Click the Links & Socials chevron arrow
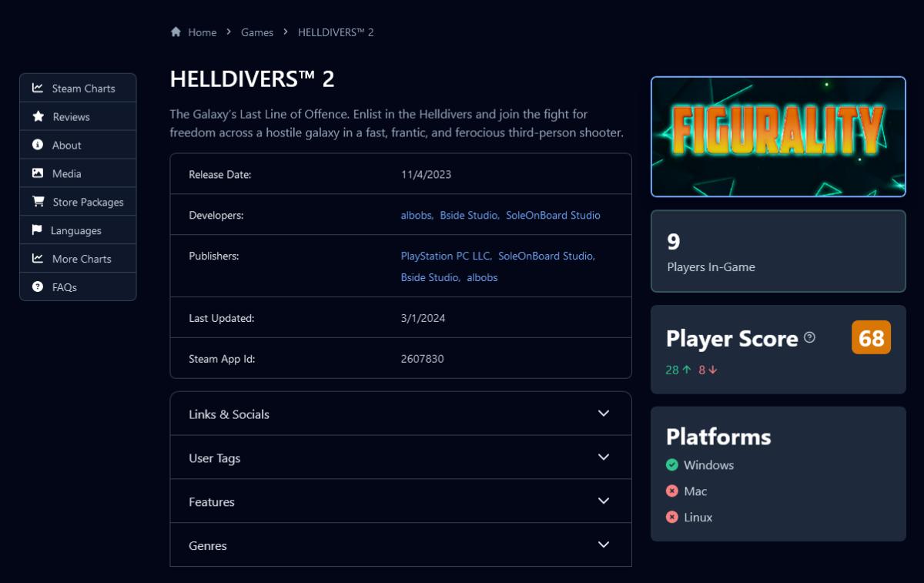Viewport: 924px width, 583px height. (x=604, y=414)
